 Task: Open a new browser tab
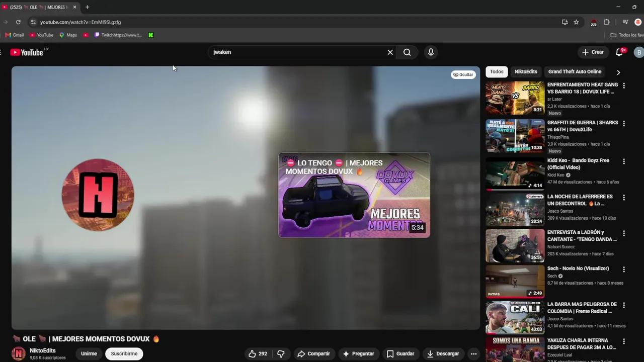coord(87,7)
